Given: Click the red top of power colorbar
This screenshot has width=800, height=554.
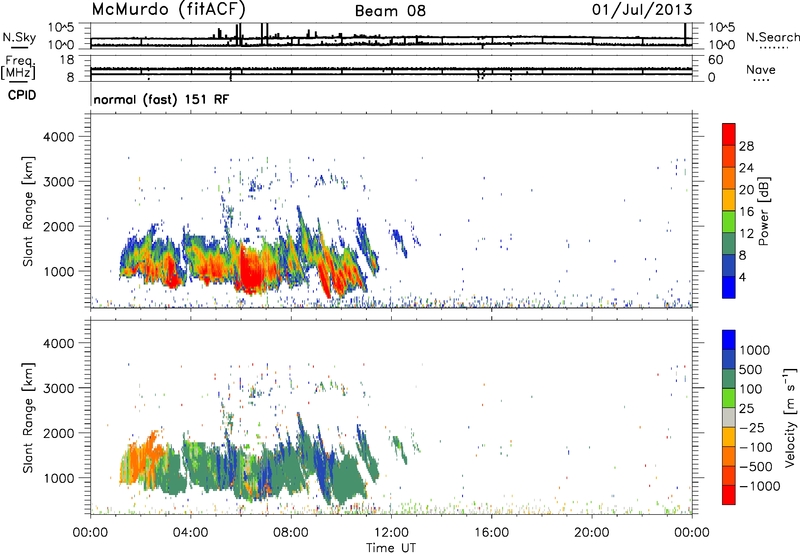Looking at the screenshot, I should 729,135.
